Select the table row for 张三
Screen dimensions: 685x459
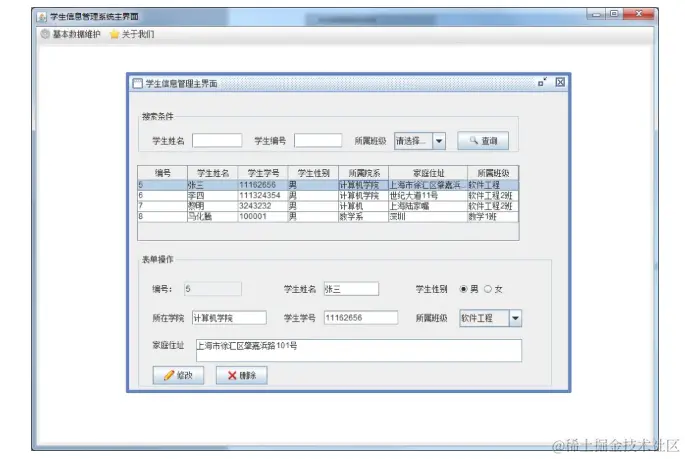pyautogui.click(x=328, y=185)
